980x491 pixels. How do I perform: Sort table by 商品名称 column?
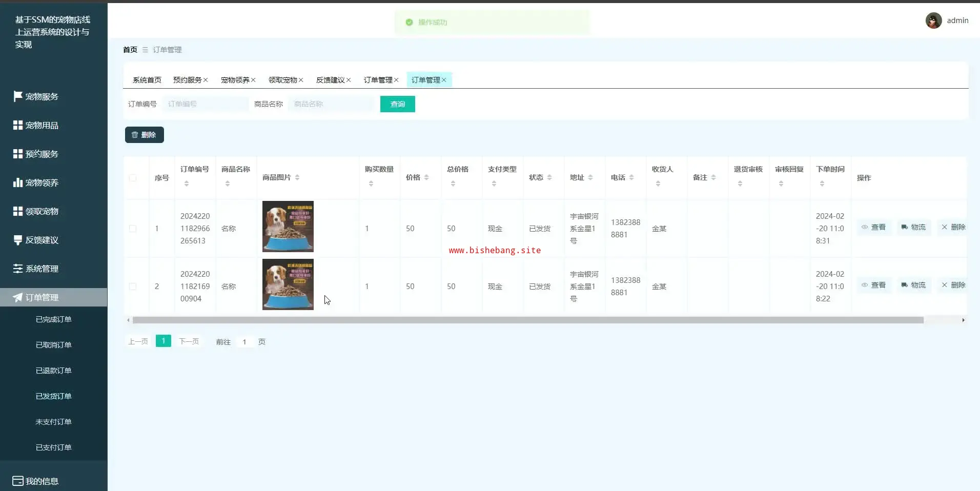[228, 183]
